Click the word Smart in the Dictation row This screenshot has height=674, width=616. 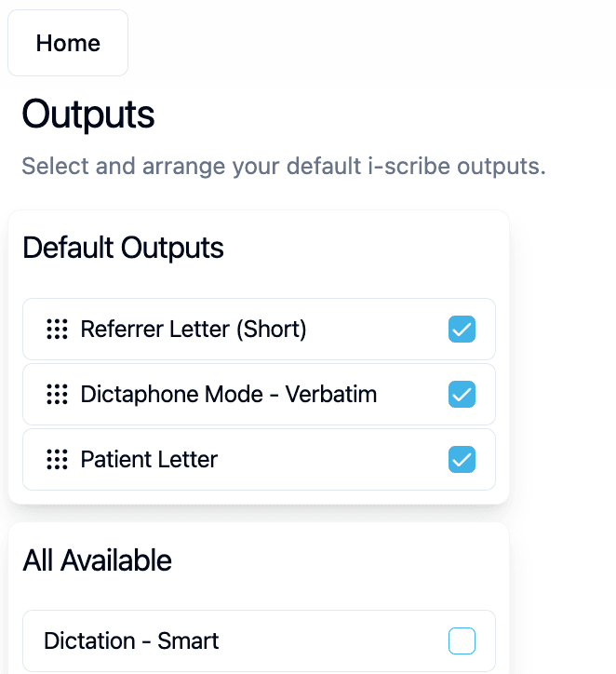[x=188, y=640]
